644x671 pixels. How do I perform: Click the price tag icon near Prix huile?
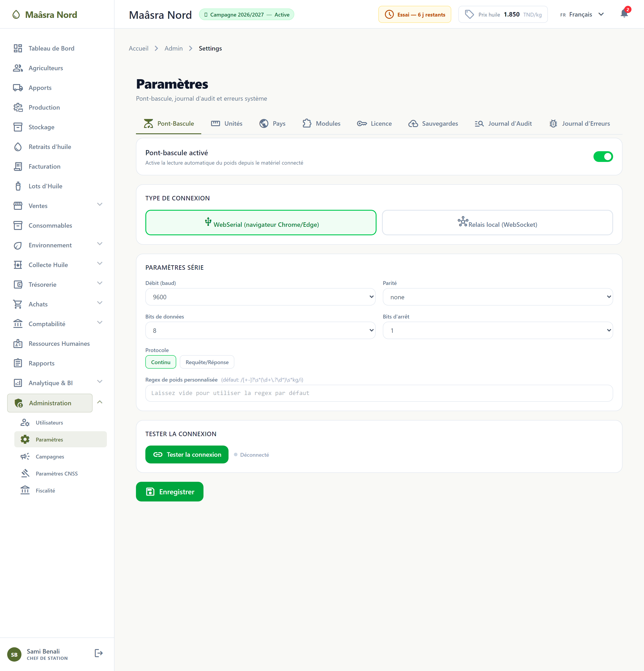[470, 14]
